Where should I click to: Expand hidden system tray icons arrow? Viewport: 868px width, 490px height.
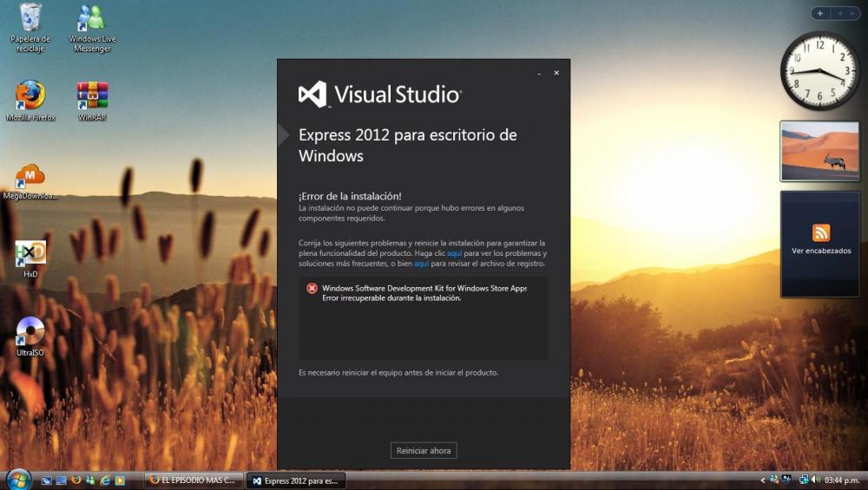763,480
